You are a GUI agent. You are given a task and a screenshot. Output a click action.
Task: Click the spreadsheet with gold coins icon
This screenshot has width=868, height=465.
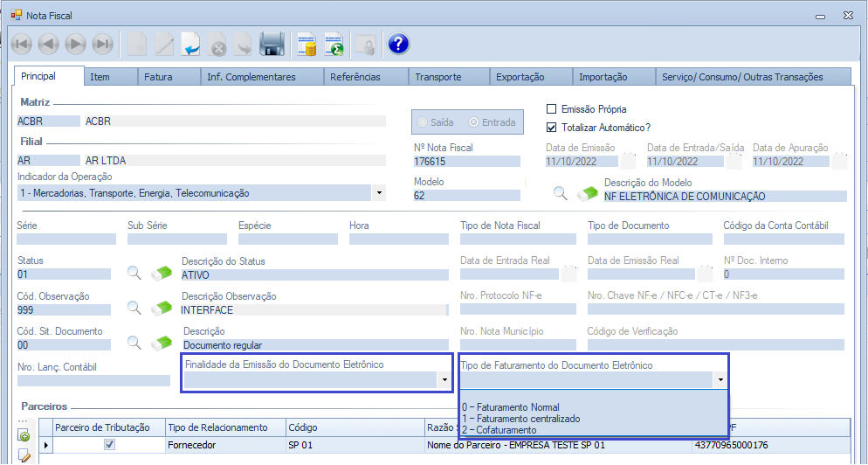(307, 44)
